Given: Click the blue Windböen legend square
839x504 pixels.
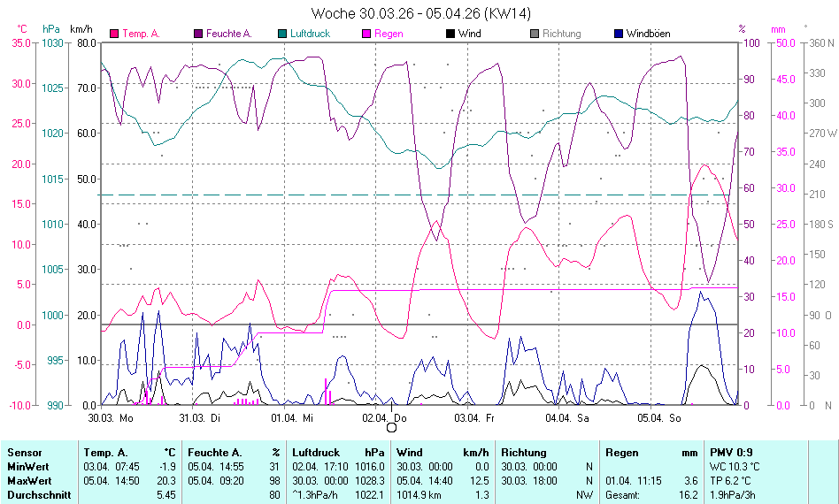Looking at the screenshot, I should [x=619, y=34].
